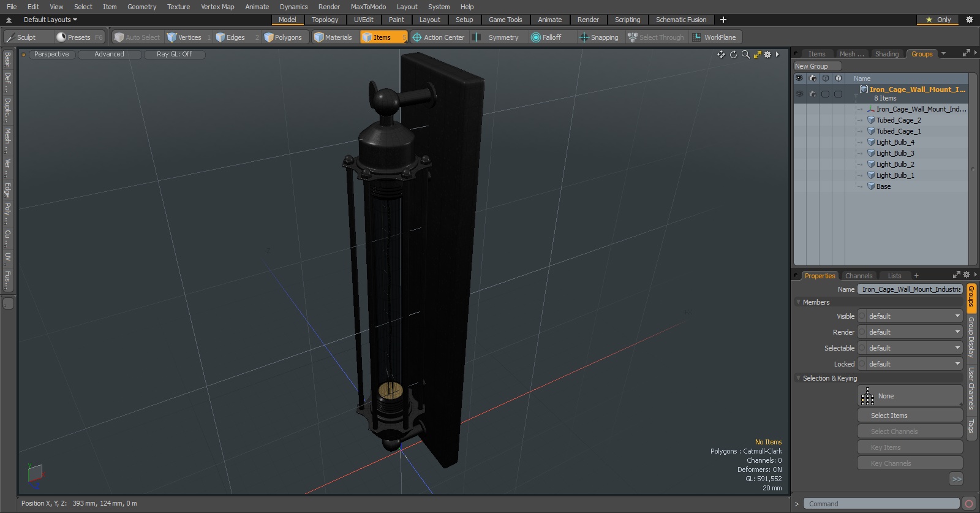Open the Selectable default dropdown
Image resolution: width=980 pixels, height=513 pixels.
coord(914,348)
